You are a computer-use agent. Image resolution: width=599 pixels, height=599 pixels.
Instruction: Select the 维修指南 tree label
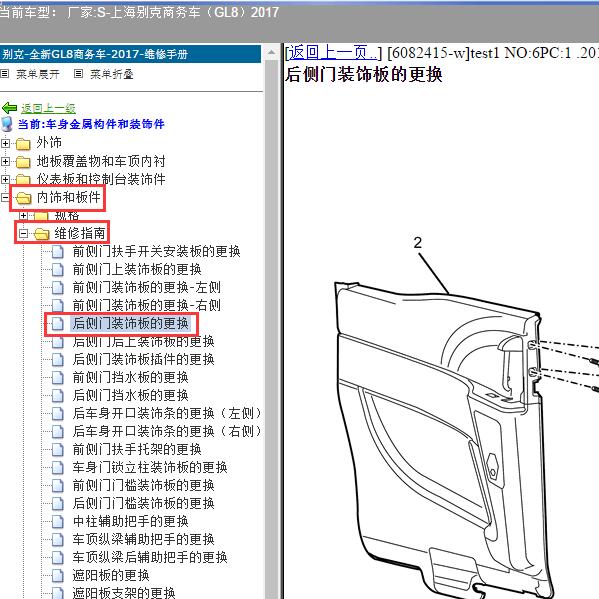coord(80,233)
